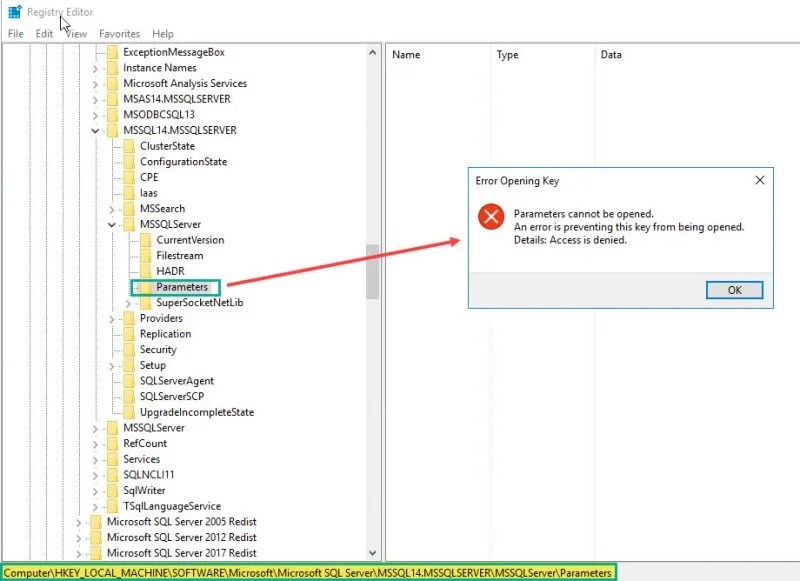
Task: Expand the Services node
Action: coord(95,459)
